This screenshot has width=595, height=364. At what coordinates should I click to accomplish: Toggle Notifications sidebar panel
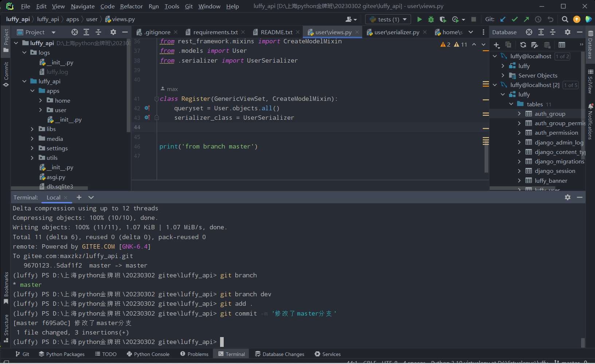click(x=590, y=122)
